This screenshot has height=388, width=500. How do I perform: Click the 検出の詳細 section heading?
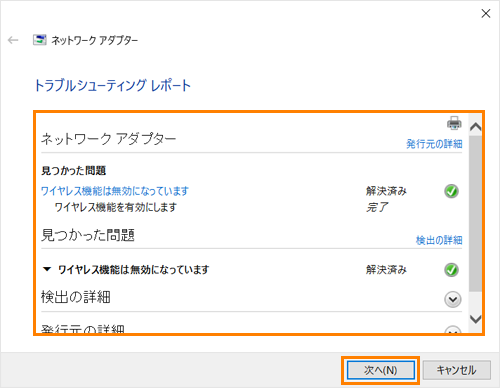point(75,297)
